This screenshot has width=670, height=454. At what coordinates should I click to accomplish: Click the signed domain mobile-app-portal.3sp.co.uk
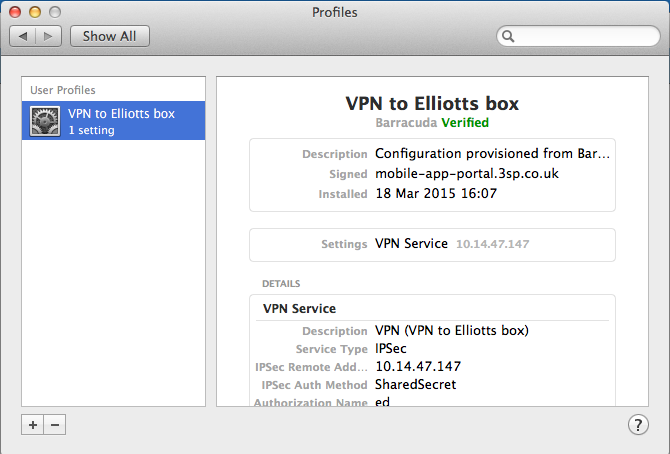pos(467,174)
